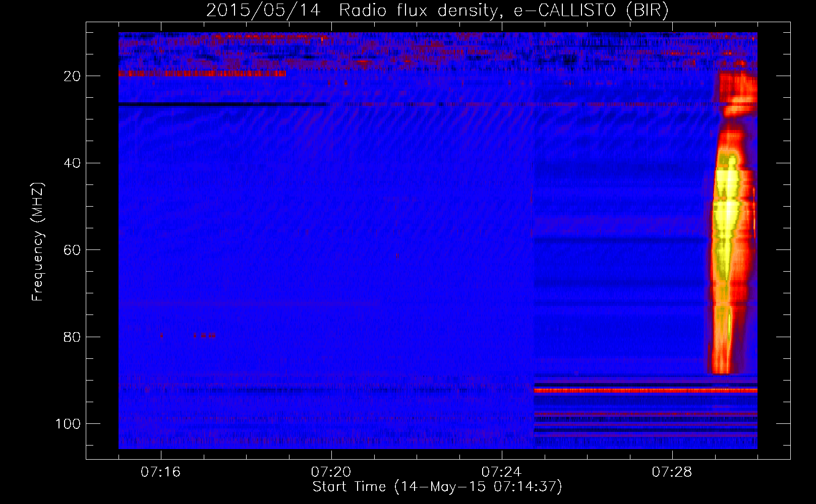816x504 pixels.
Task: Click the 'Start Time (14-May-15 07:14:37)' label
Action: click(437, 487)
